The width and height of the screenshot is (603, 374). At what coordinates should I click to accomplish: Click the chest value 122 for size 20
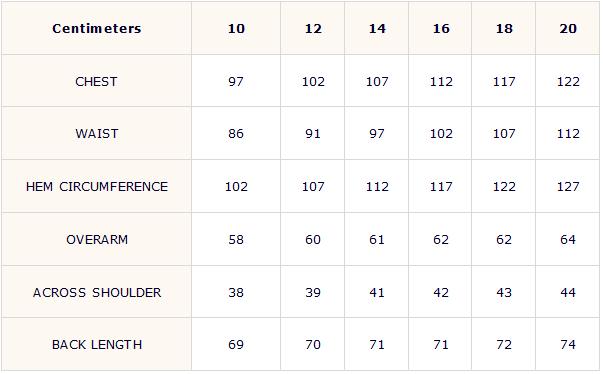tap(568, 81)
